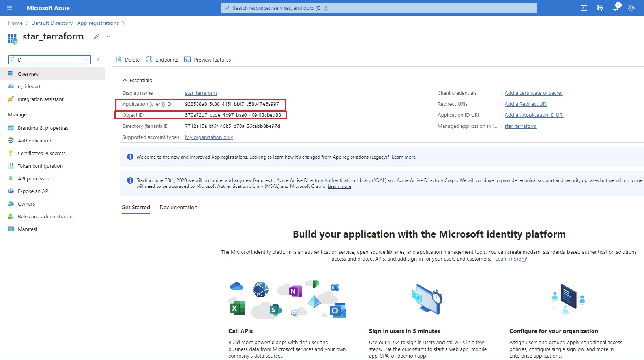
Task: Click the Delete trash icon
Action: tap(119, 60)
